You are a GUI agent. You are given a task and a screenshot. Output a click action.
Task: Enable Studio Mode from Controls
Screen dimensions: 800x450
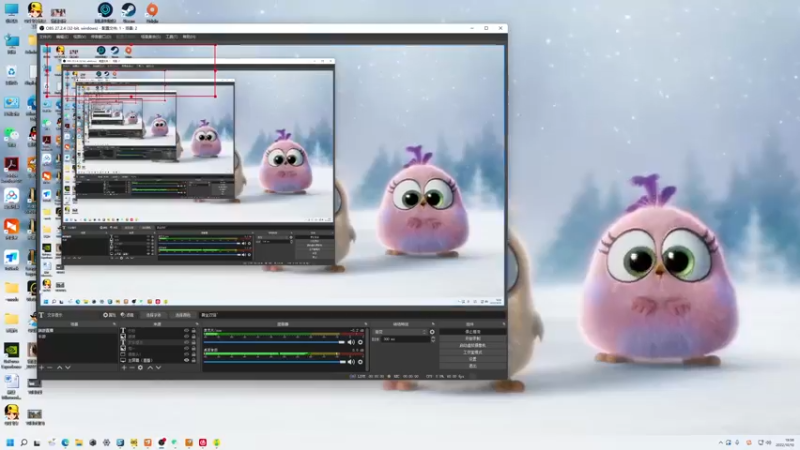(473, 352)
